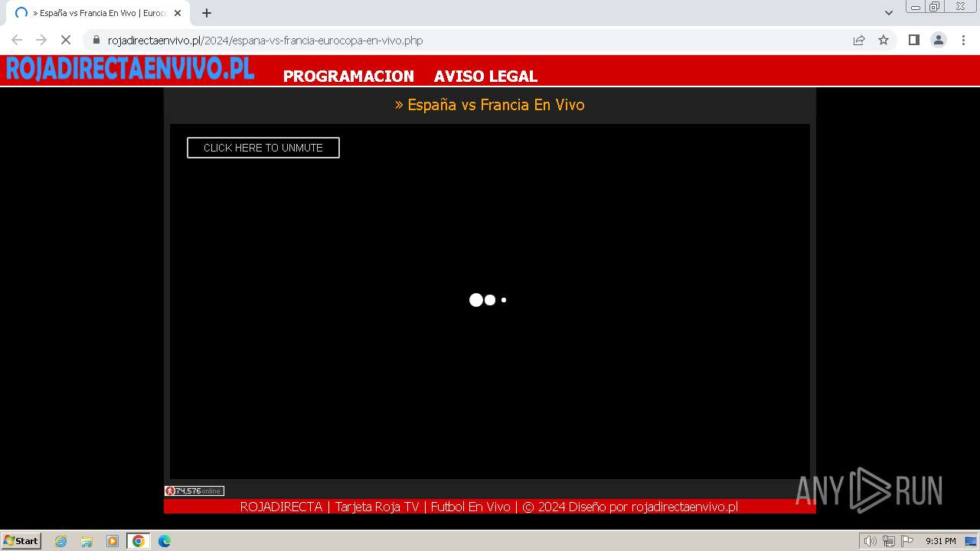Click the 9:31 PM system clock

[940, 541]
